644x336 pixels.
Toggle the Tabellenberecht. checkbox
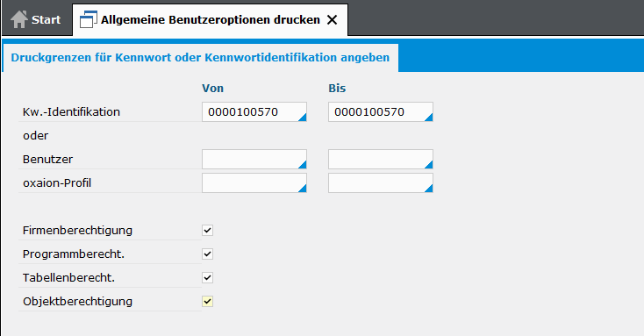[207, 278]
